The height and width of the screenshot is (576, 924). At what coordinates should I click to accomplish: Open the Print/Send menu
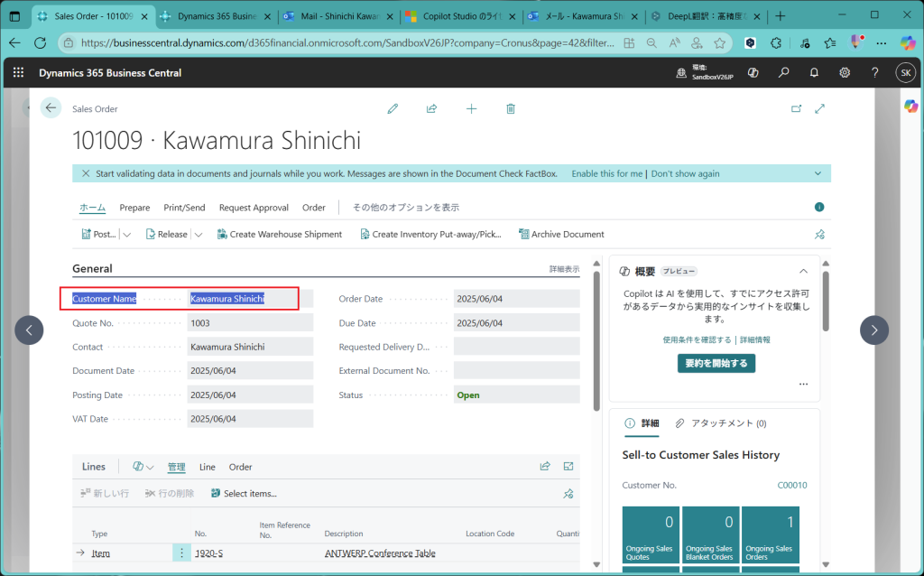[x=184, y=208]
